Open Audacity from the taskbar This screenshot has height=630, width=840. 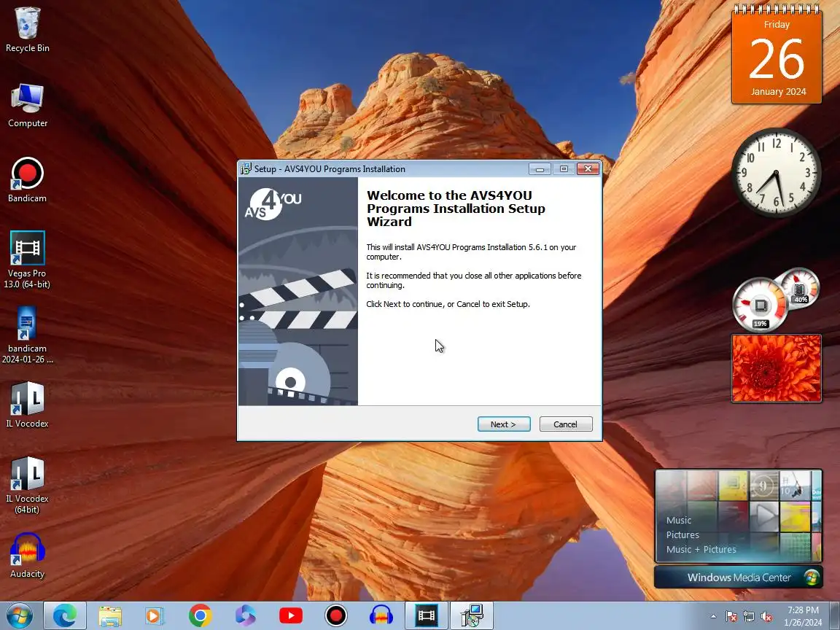pos(381,616)
